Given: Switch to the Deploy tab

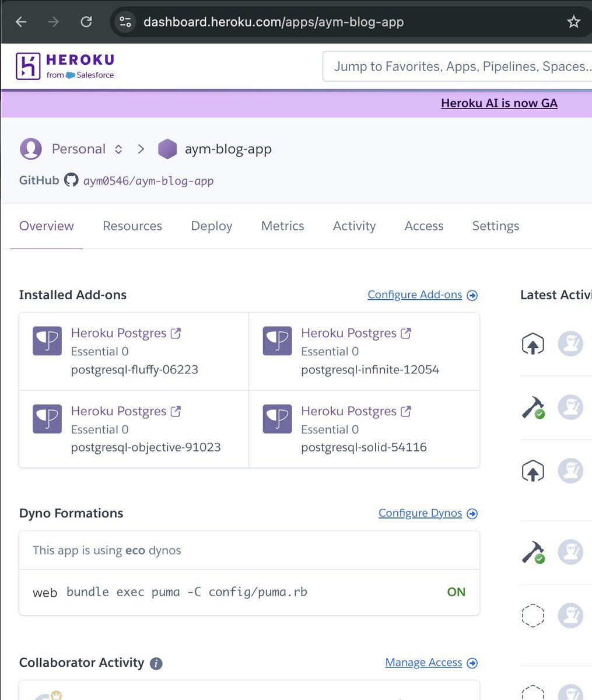Looking at the screenshot, I should (x=212, y=226).
